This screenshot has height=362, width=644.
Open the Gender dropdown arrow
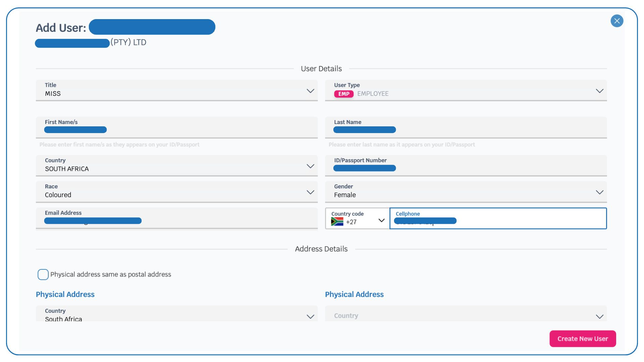click(599, 192)
